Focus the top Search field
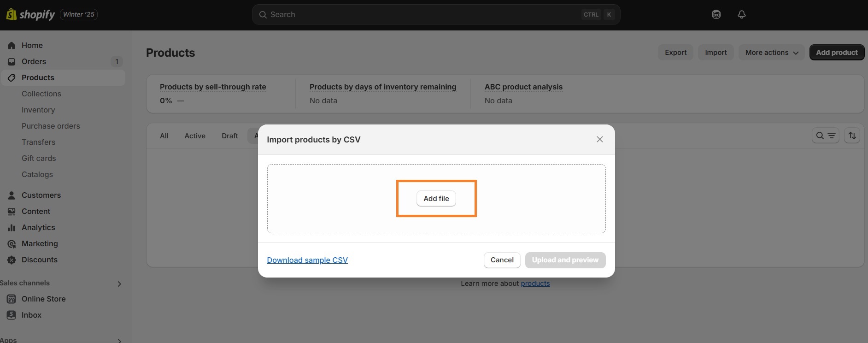Viewport: 868px width, 343px height. coord(436,15)
